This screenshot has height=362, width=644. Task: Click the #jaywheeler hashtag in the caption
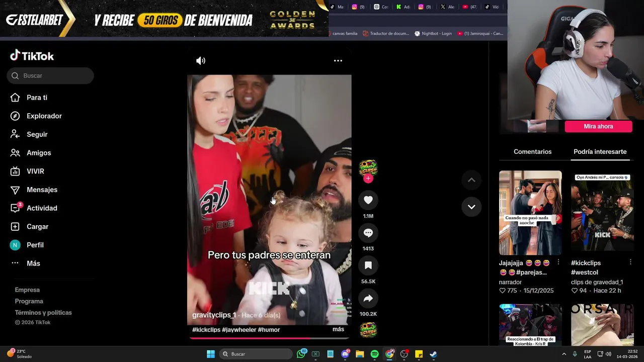(x=239, y=330)
